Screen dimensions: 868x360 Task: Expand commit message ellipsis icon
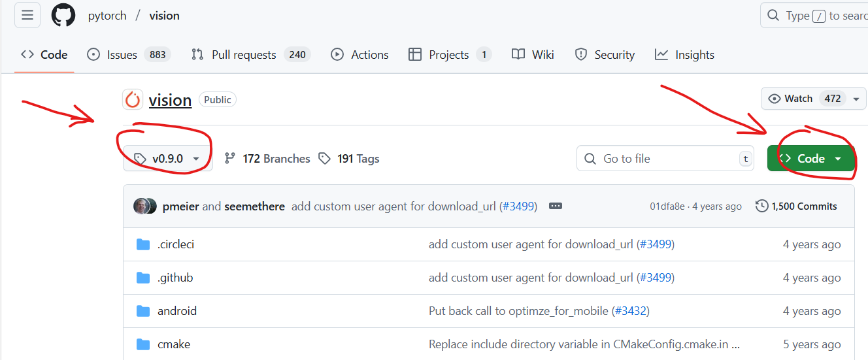point(556,206)
